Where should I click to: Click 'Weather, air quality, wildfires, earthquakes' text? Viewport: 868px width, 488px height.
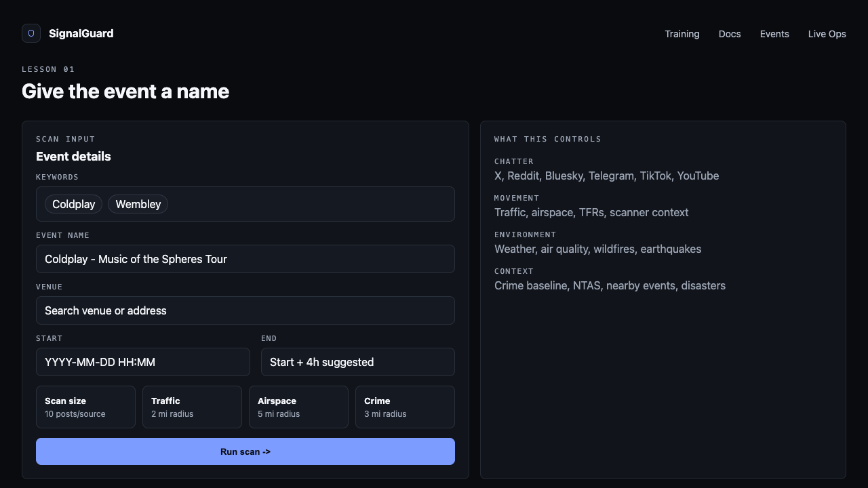[x=598, y=249]
